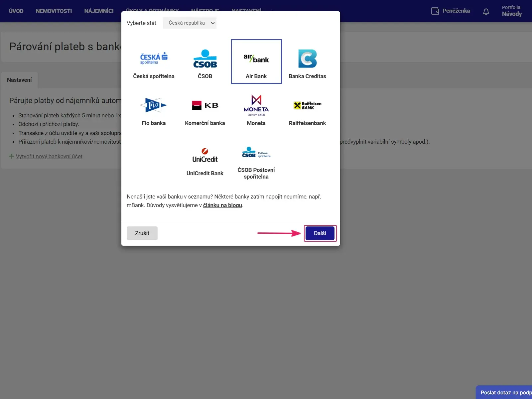Select the Raiffeisenbank logo

click(x=307, y=105)
